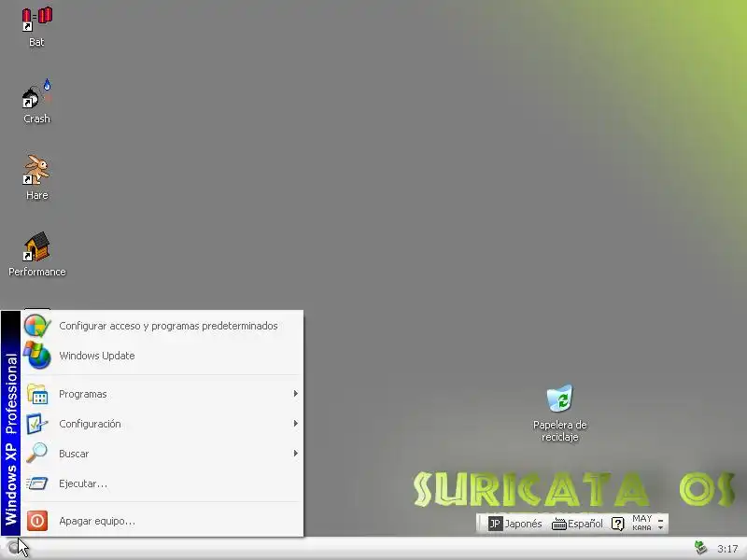Choose the Windows Update menu entry
Screen dimensions: 747x560
tap(162, 356)
